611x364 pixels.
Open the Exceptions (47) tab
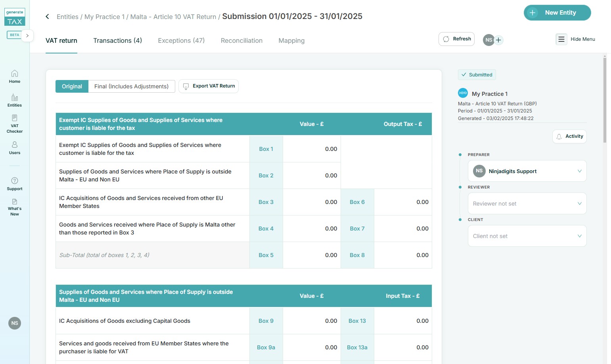181,40
